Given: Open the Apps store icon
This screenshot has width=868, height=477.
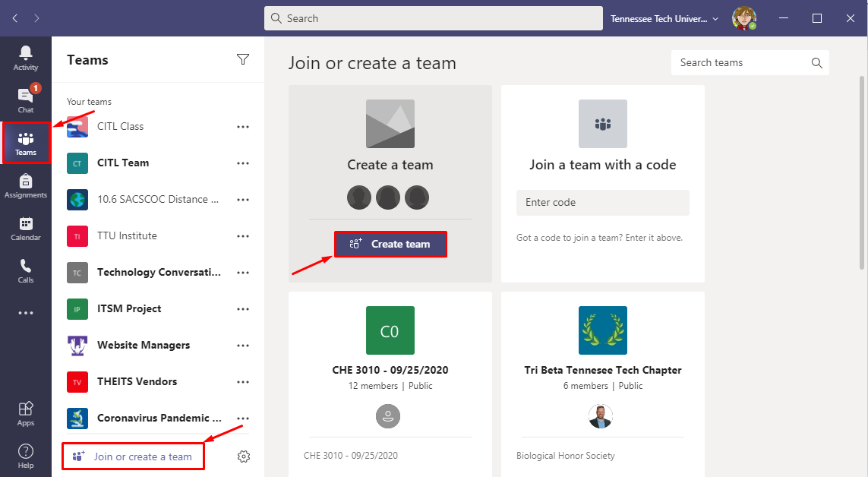Looking at the screenshot, I should click(26, 413).
